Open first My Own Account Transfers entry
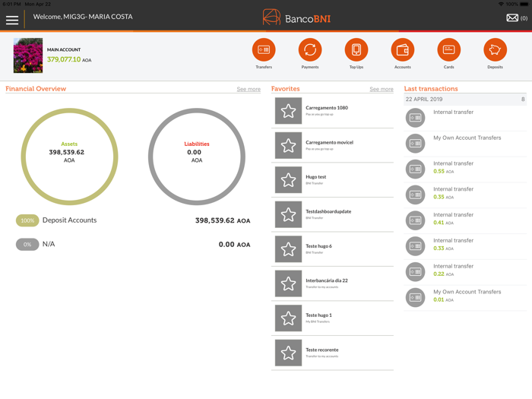The width and height of the screenshot is (532, 399). point(465,144)
